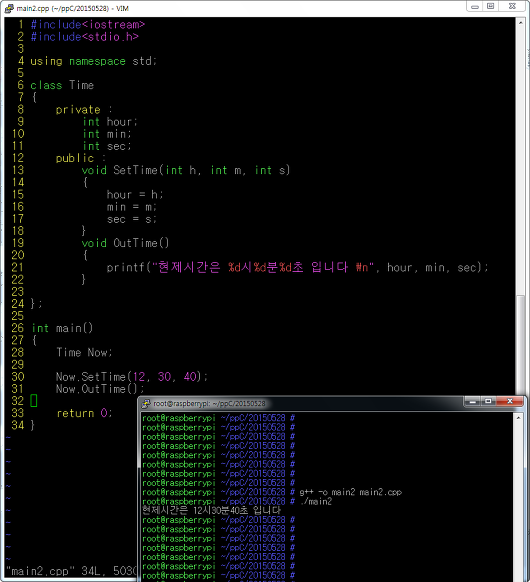This screenshot has width=530, height=582.
Task: Click the '12시30분40초' output line in terminal
Action: coord(212,511)
